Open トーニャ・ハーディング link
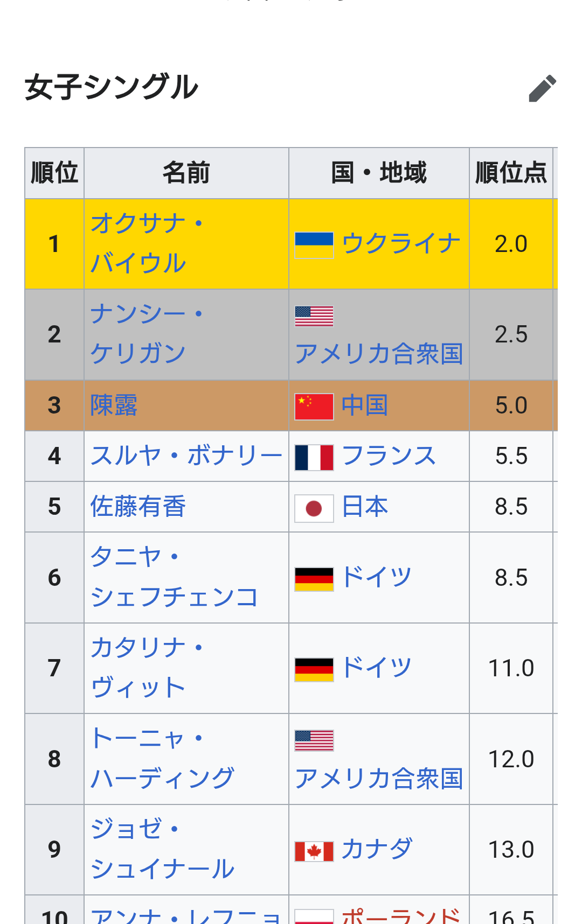The height and width of the screenshot is (924, 582). coord(162,759)
